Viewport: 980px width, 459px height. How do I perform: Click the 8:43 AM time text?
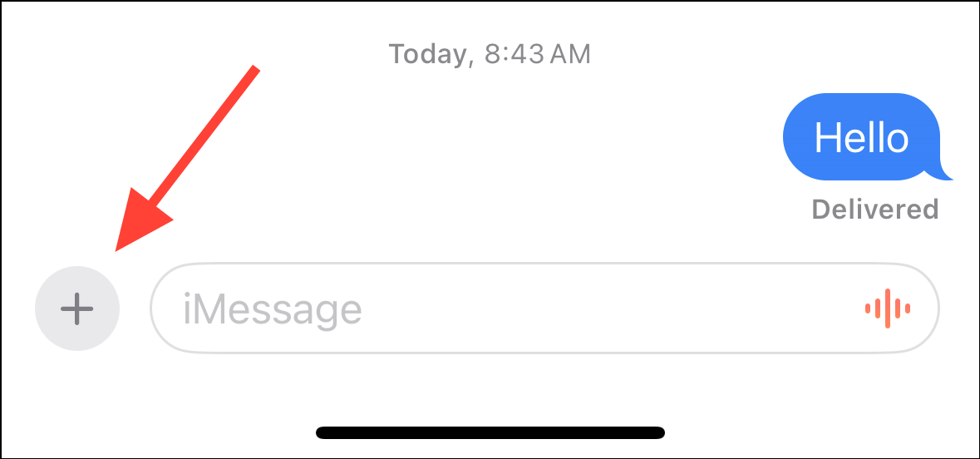[x=538, y=54]
